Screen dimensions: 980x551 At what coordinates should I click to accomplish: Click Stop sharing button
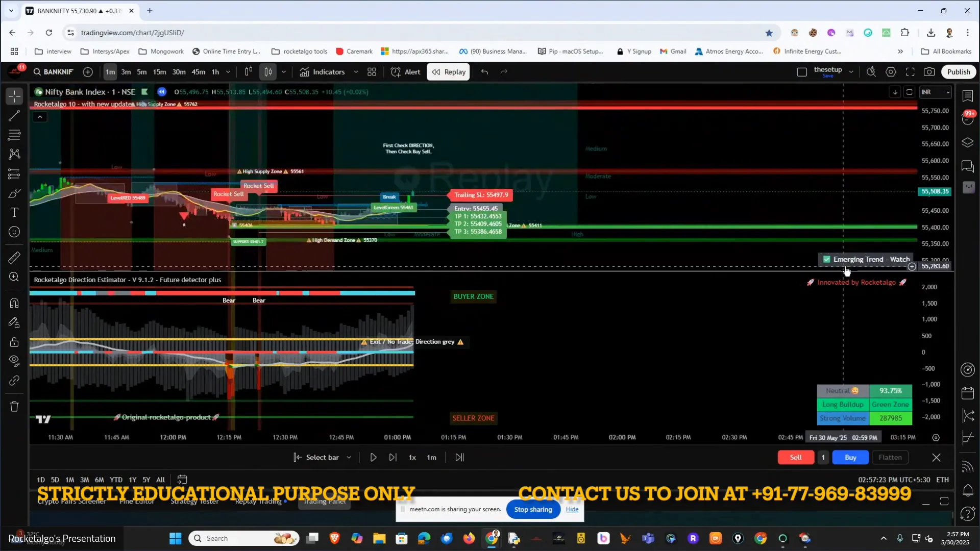533,510
